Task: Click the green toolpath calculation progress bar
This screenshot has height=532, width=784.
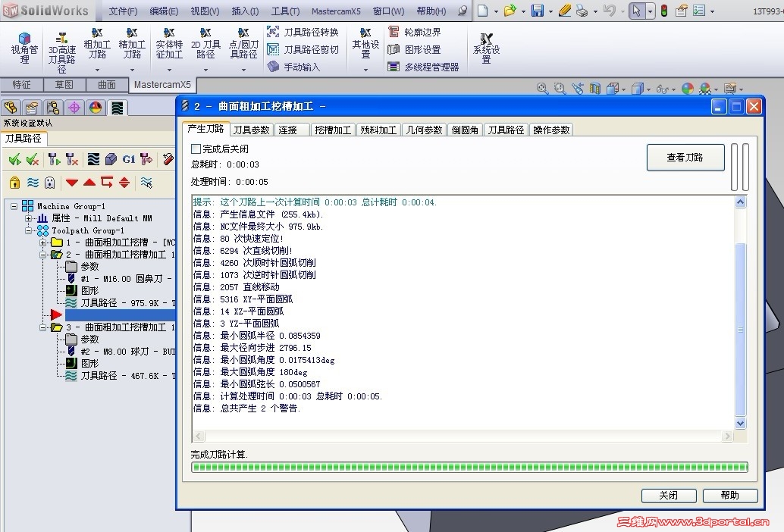Action: pyautogui.click(x=469, y=467)
